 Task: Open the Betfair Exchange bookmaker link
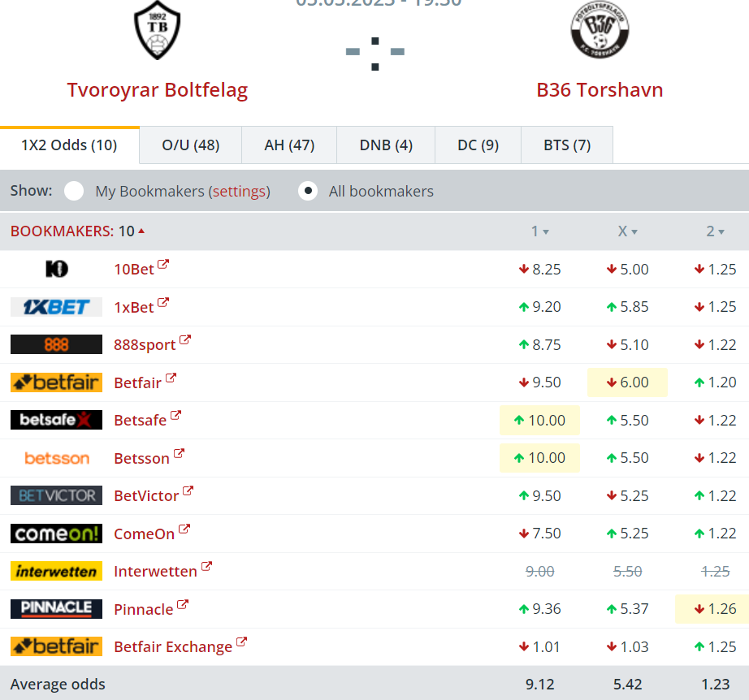click(173, 647)
